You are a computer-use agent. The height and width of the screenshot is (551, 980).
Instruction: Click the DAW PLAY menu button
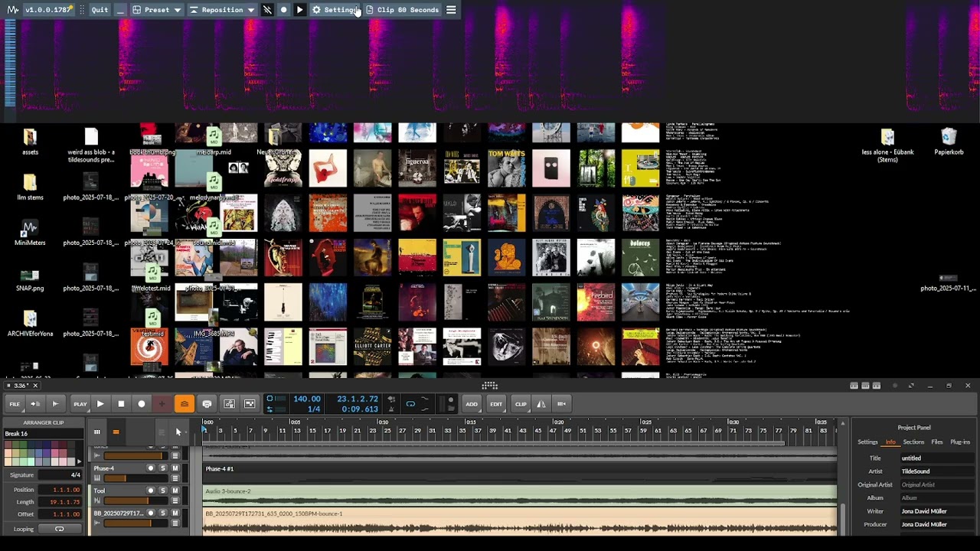(80, 404)
